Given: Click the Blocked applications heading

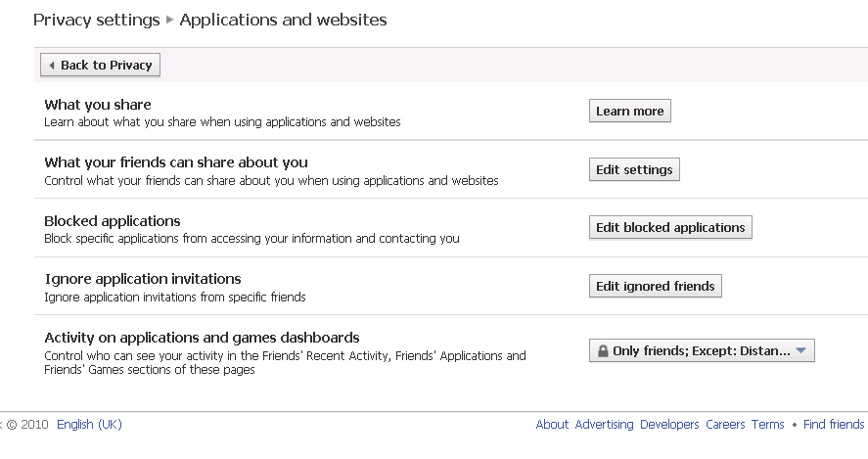Looking at the screenshot, I should click(113, 221).
